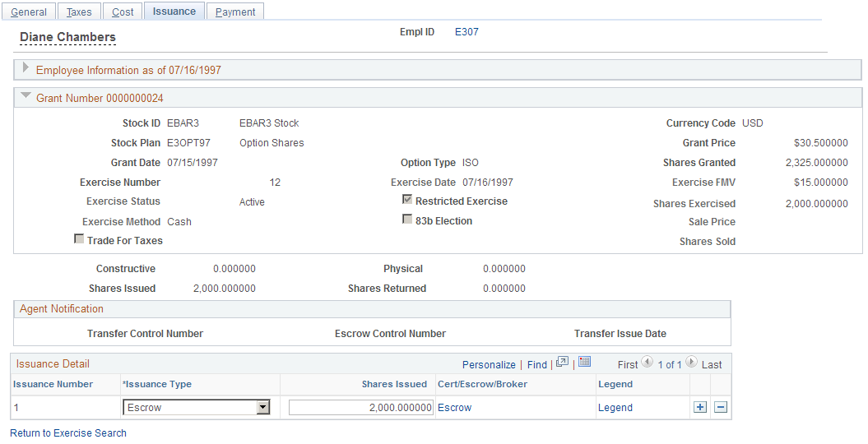Toggle the 83b Election checkbox
Image resolution: width=868 pixels, height=444 pixels.
click(x=407, y=220)
